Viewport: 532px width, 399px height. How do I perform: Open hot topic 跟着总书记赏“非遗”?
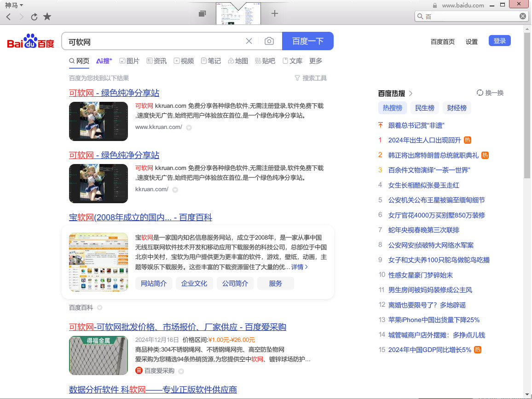pyautogui.click(x=416, y=126)
